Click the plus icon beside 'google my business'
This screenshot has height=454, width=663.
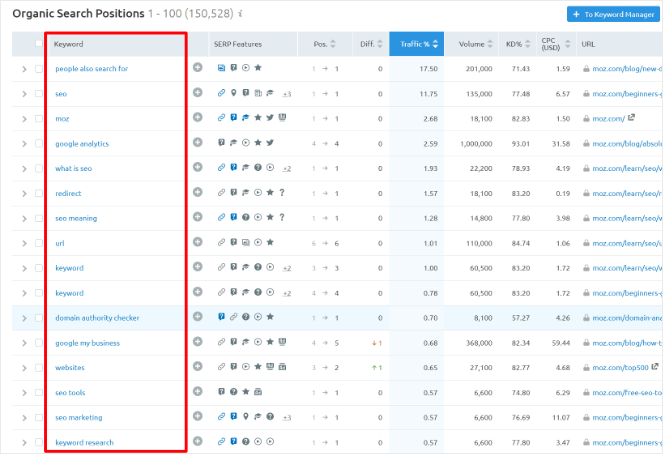point(197,342)
